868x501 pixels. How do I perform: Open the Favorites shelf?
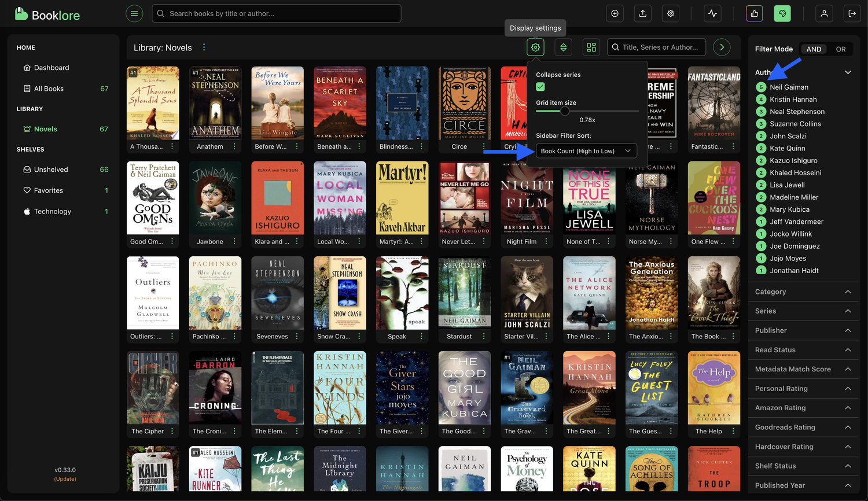(x=49, y=190)
